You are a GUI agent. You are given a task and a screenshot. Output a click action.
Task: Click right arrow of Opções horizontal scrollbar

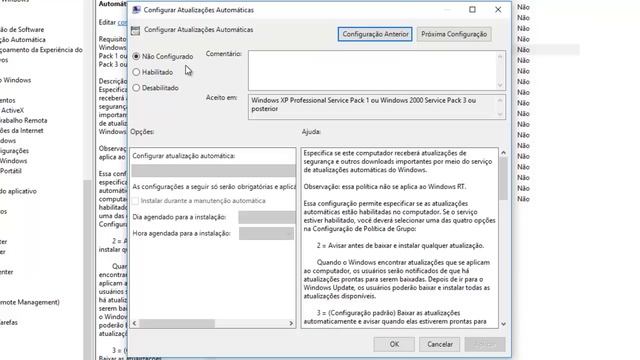291,323
